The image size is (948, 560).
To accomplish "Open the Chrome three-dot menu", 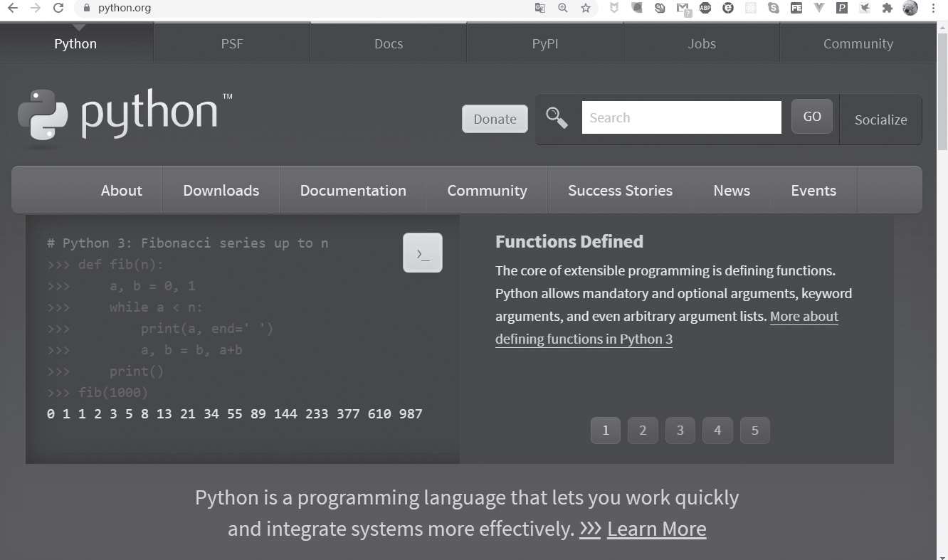I will tap(934, 9).
